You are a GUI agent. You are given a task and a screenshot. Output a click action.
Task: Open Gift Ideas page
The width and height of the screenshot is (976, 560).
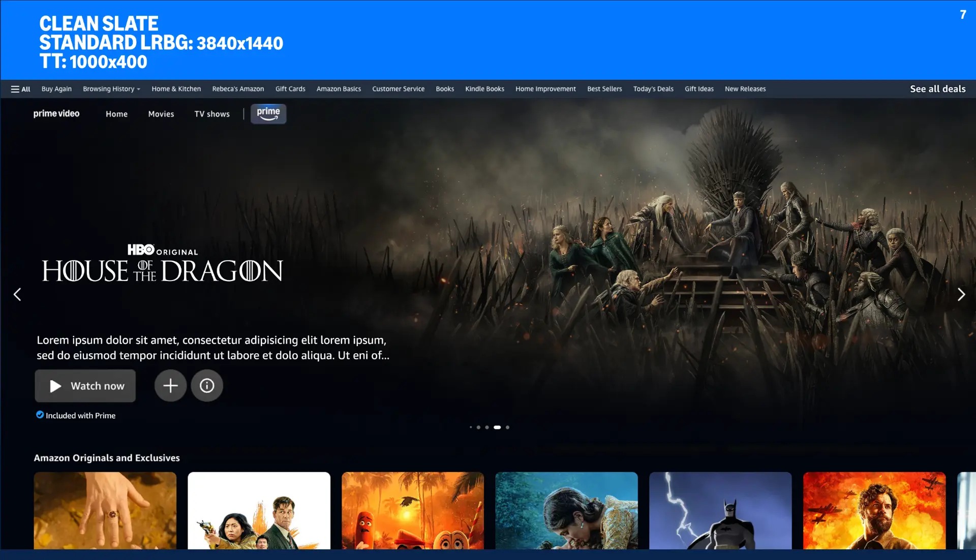pos(699,89)
